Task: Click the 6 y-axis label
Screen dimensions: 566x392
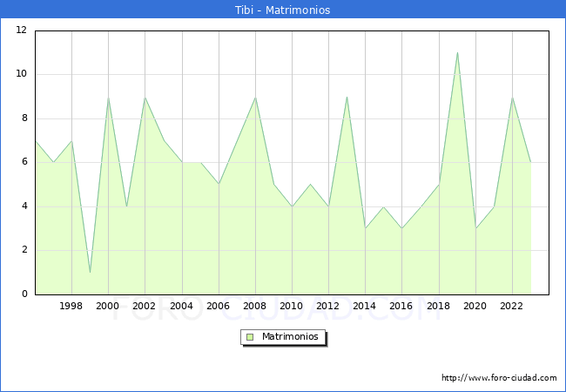Action: pyautogui.click(x=24, y=163)
